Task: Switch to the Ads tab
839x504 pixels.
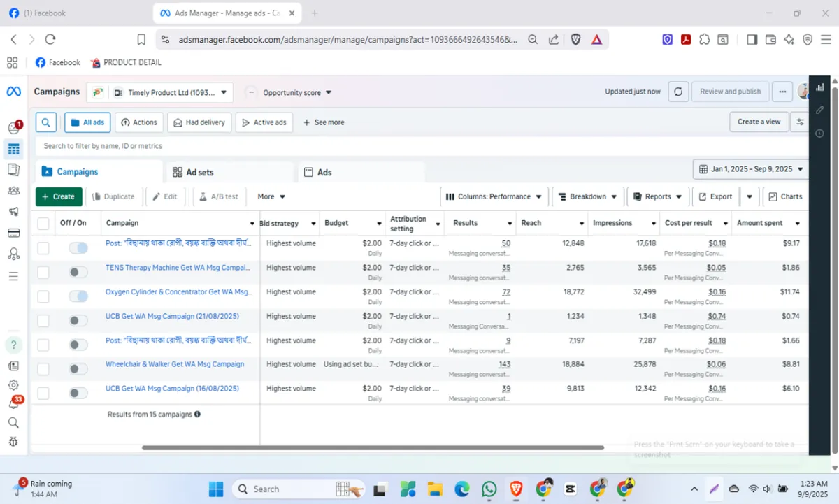Action: [361, 172]
